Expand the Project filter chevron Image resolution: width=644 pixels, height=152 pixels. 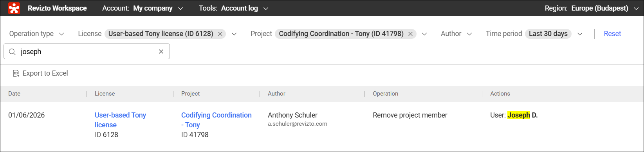point(424,34)
